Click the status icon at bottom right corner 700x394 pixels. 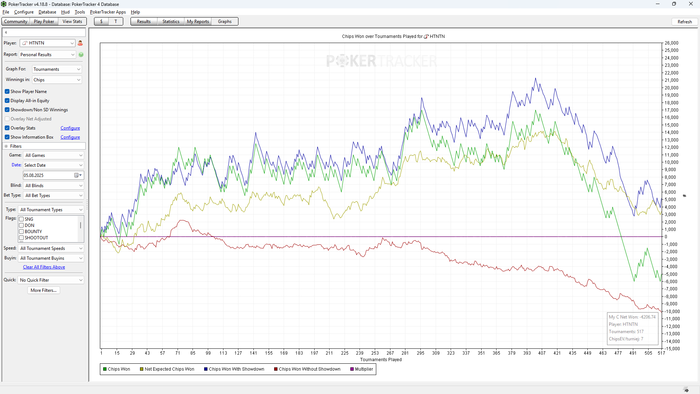point(686,390)
